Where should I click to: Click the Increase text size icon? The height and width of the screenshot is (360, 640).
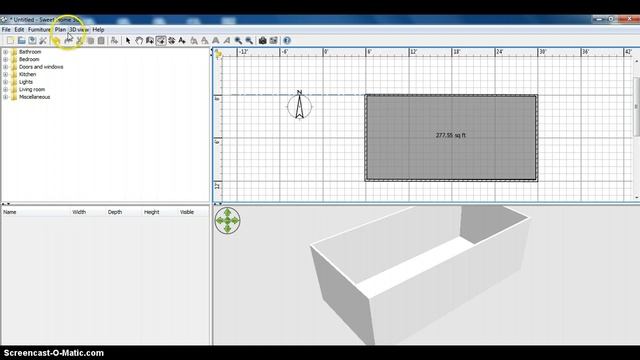194,40
